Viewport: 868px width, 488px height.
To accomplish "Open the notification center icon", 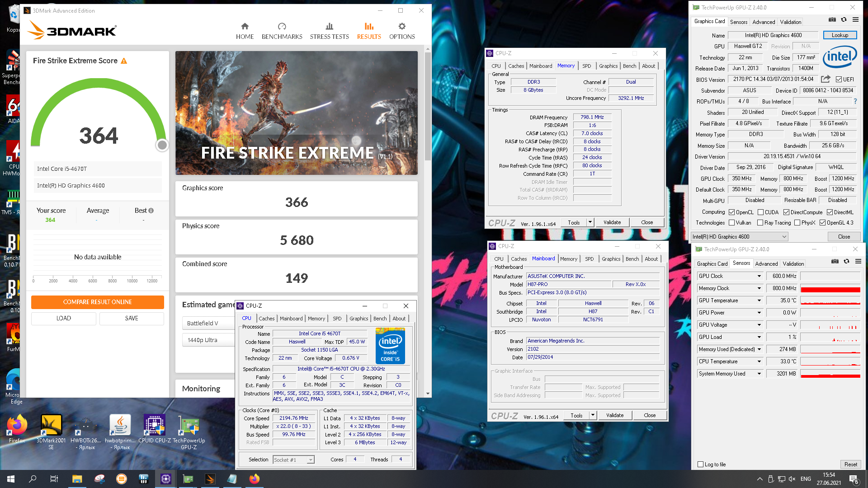I will point(854,479).
